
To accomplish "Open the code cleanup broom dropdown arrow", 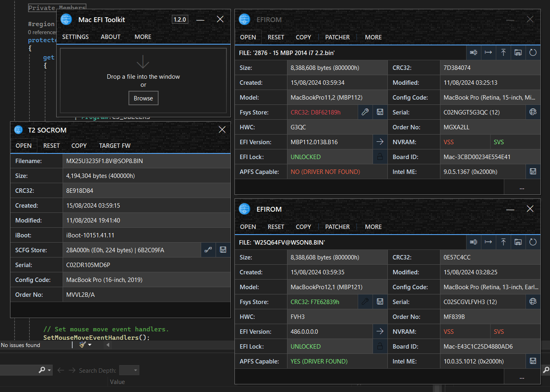I will (90, 345).
